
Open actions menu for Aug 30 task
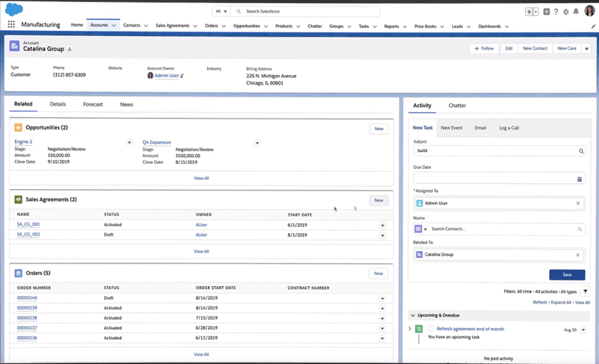pos(583,330)
